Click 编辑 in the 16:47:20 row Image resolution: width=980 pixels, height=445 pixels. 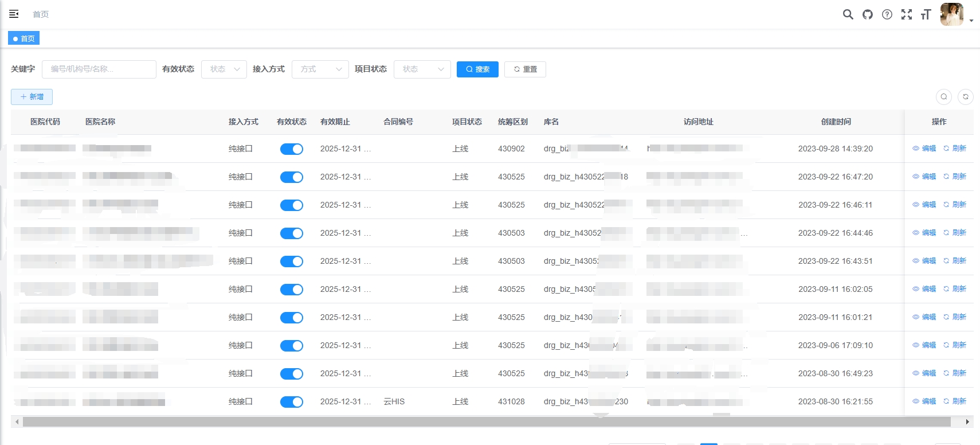[924, 177]
